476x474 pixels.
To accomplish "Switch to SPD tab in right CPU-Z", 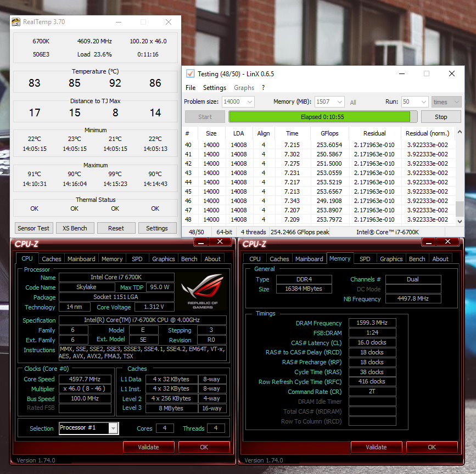I will 365,259.
